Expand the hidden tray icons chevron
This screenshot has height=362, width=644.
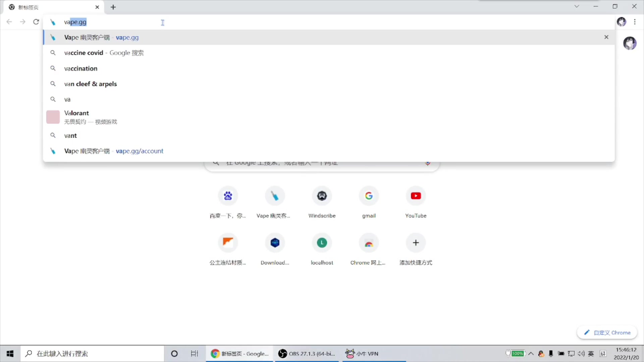click(531, 354)
